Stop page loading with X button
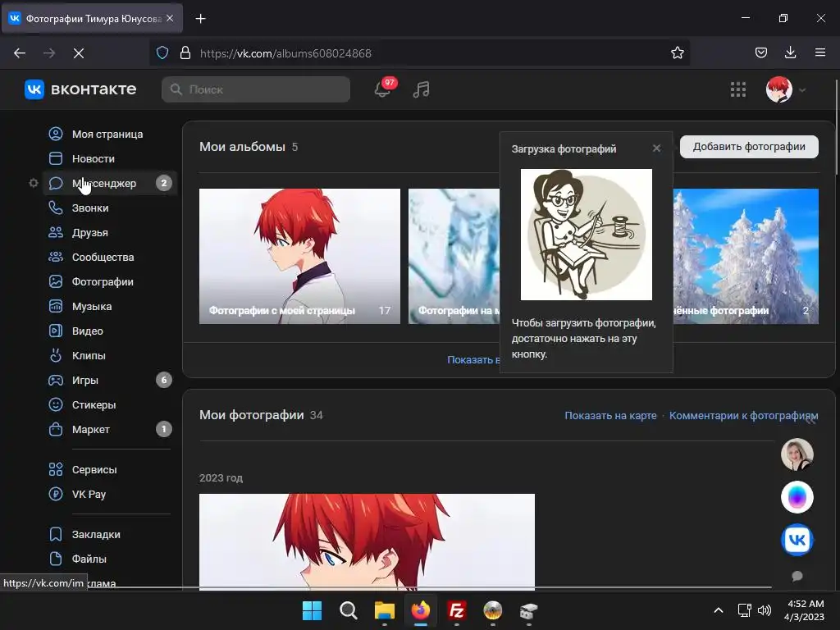The height and width of the screenshot is (630, 840). click(78, 53)
